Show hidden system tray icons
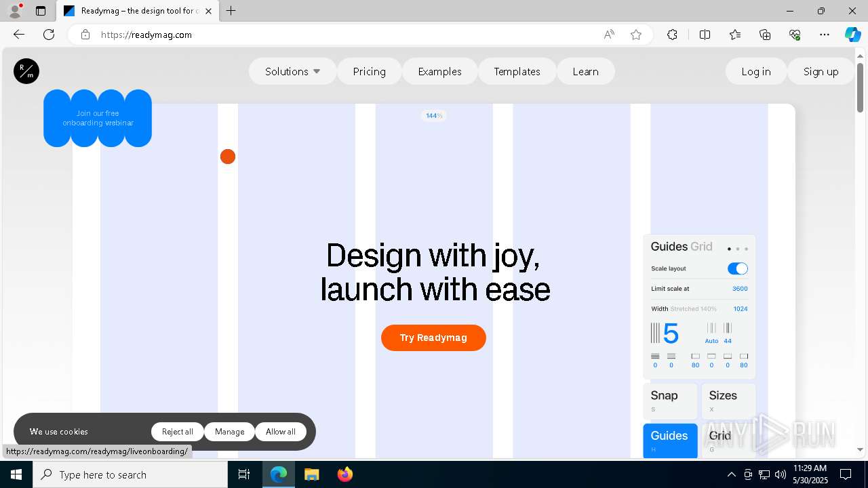The height and width of the screenshot is (488, 868). pos(731,474)
